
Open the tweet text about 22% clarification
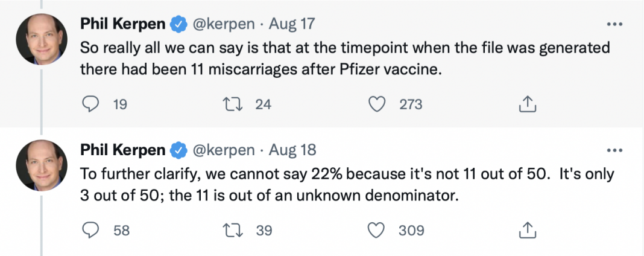click(x=347, y=185)
